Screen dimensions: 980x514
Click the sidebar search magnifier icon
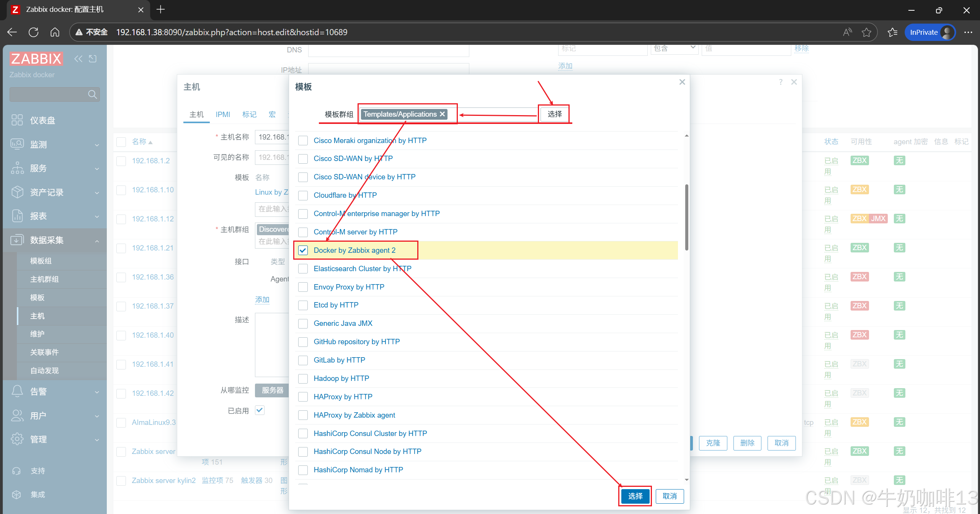(x=92, y=94)
